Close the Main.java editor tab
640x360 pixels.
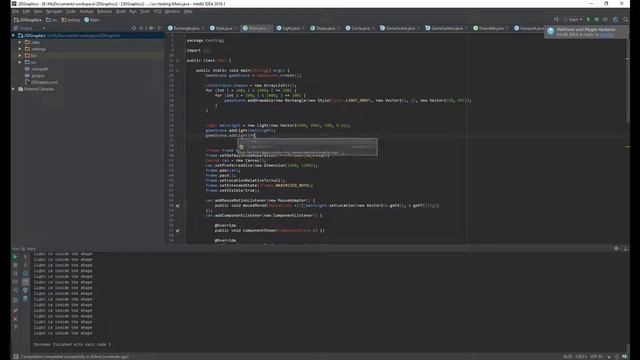coord(269,29)
